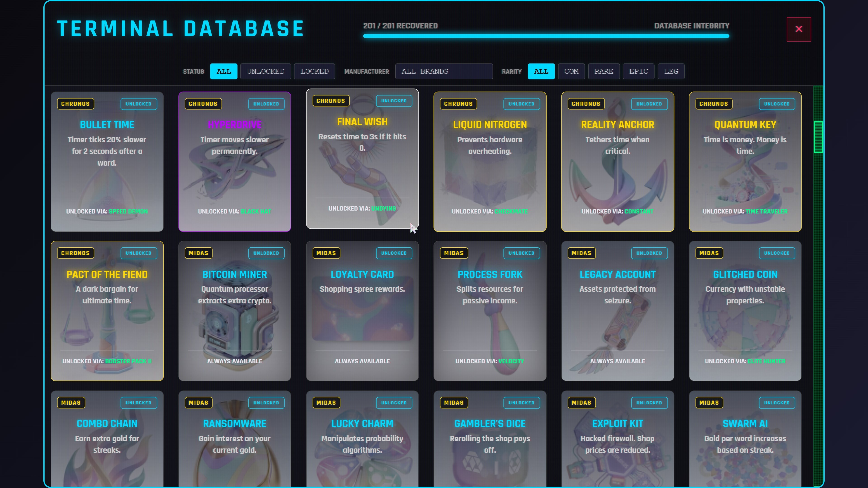
Task: Open the Quantum Key card
Action: [745, 162]
